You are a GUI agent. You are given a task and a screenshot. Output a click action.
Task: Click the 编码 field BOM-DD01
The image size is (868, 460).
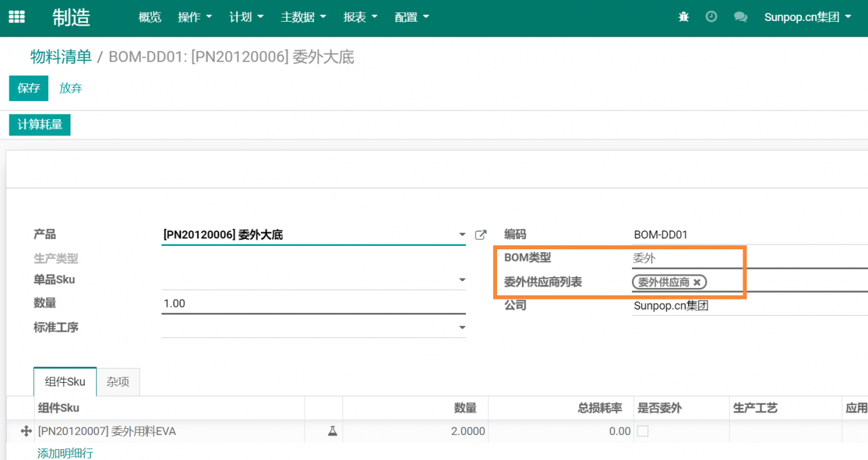750,234
